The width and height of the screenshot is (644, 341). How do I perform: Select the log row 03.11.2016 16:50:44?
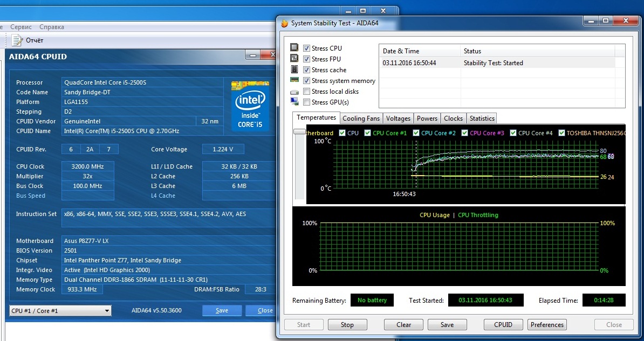point(497,63)
